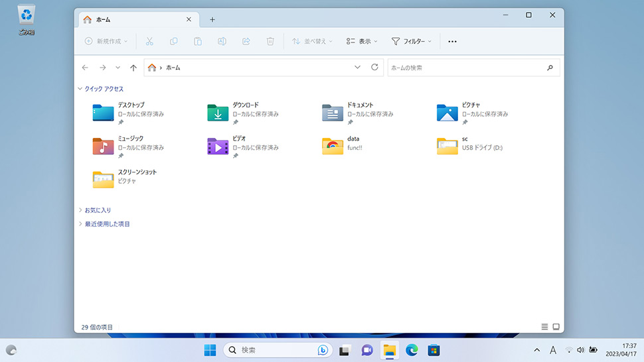Refresh the ホーム folder view
Image resolution: width=644 pixels, height=362 pixels.
(x=374, y=67)
